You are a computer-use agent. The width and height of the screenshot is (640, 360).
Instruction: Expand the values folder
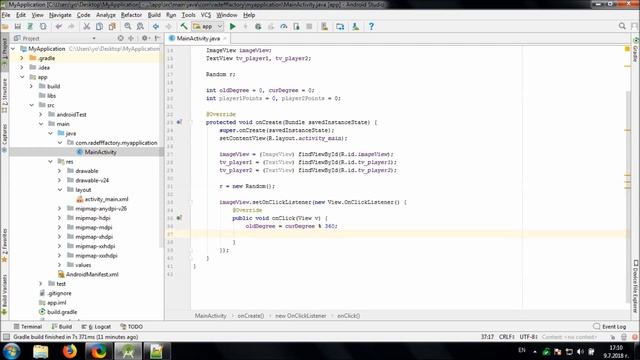pyautogui.click(x=60, y=265)
